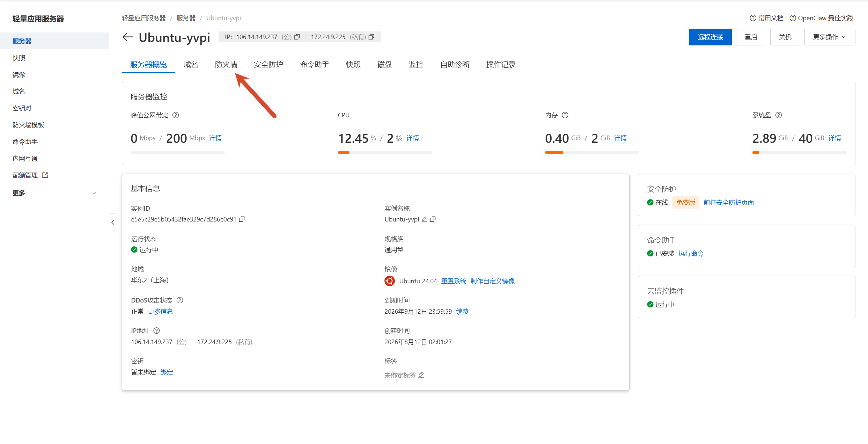Open IP地址 help tooltip

click(x=157, y=330)
